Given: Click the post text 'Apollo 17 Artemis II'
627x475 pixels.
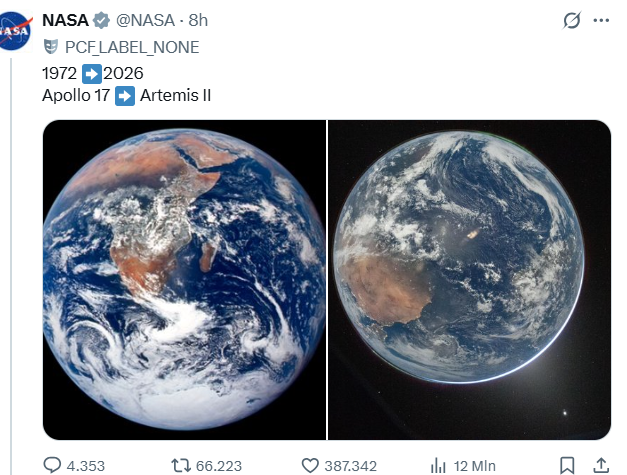Looking at the screenshot, I should (x=126, y=96).
